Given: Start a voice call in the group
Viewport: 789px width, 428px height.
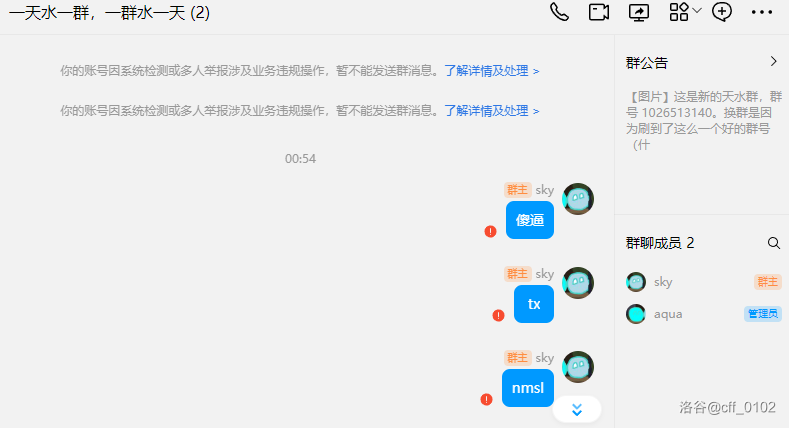Looking at the screenshot, I should coord(559,12).
